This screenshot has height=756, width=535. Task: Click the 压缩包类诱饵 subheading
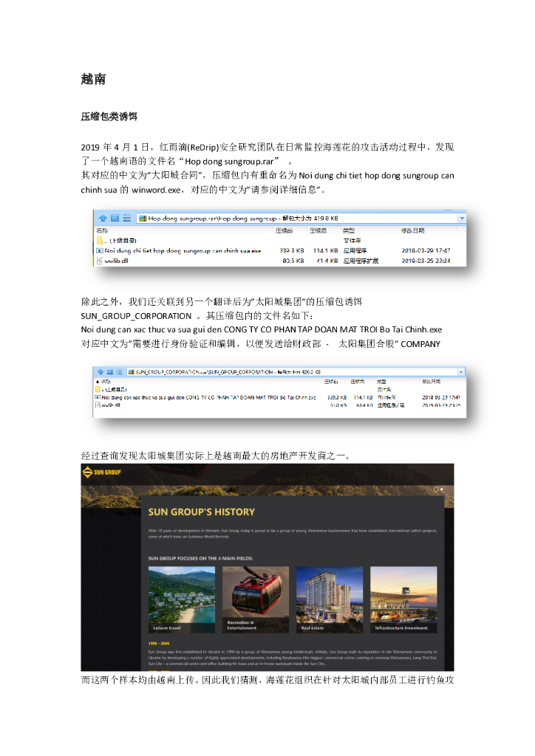pos(109,116)
